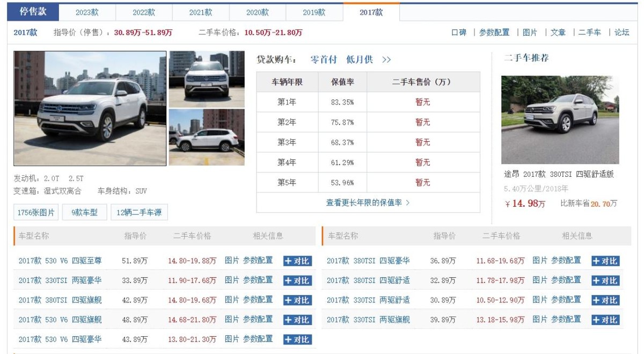644x354 pixels.
Task: Click 对比 button for 380TSI 四驱豪华
Action: pos(605,261)
